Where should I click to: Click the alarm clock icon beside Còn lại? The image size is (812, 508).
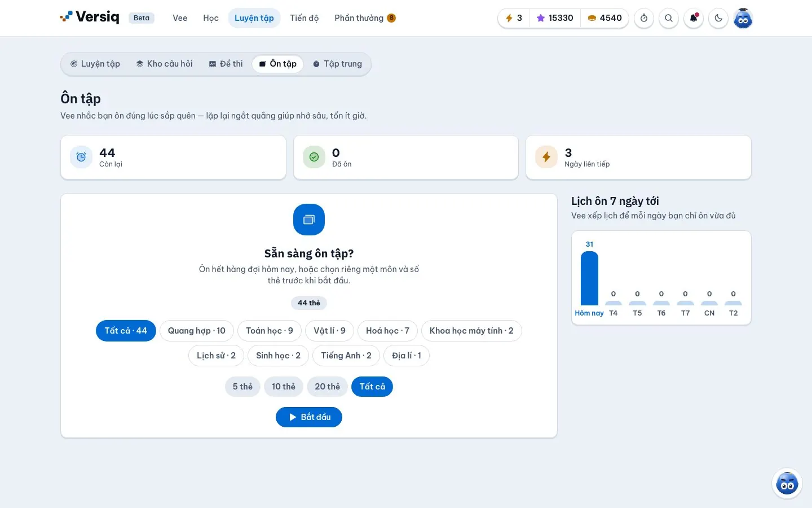click(81, 157)
